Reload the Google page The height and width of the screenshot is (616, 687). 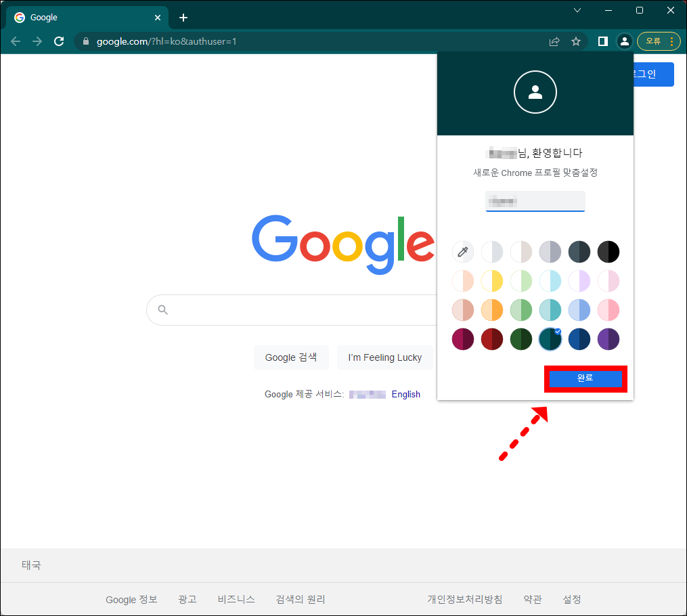[x=59, y=41]
